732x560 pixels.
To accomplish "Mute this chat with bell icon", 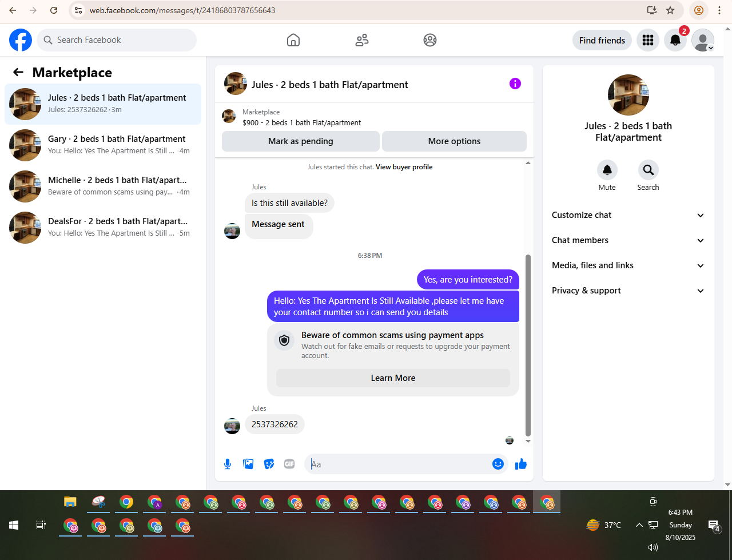I will (x=607, y=170).
